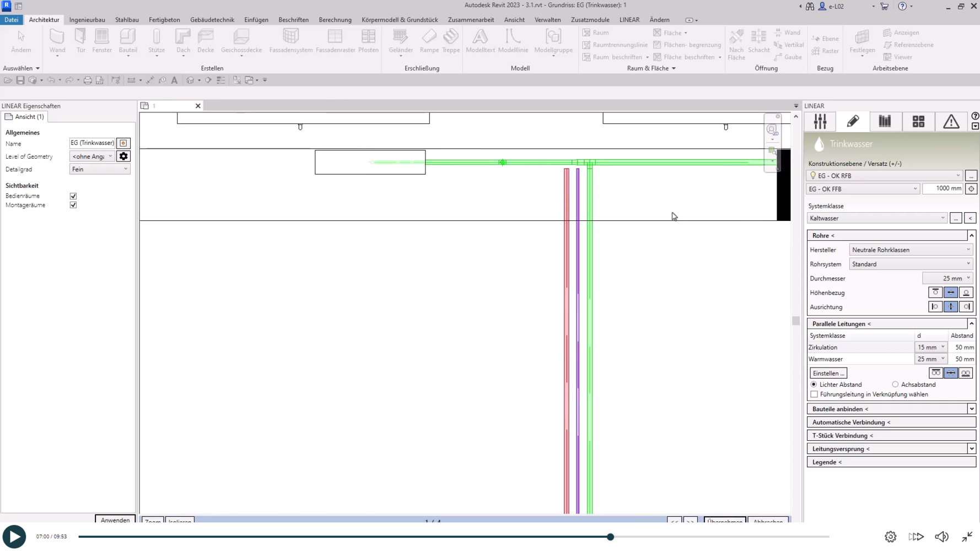Viewport: 980px width, 551px height.
Task: Click the Modelltext tool icon
Action: point(480,41)
